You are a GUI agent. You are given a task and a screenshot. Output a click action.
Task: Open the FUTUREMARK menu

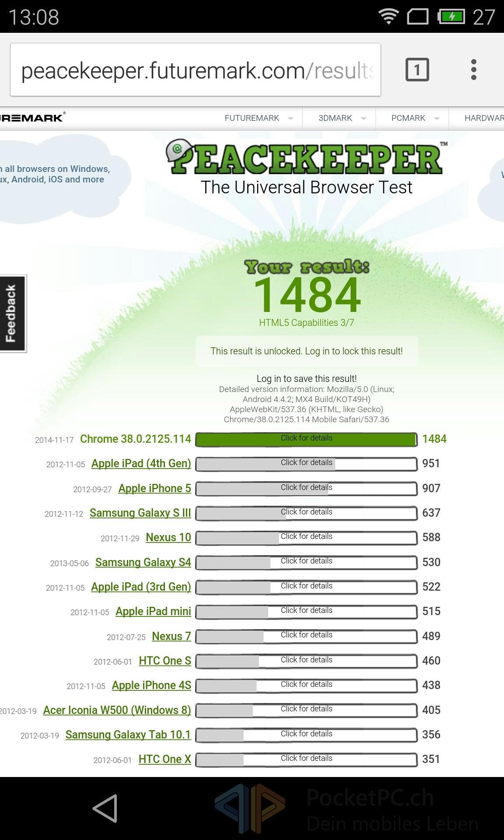click(x=252, y=118)
